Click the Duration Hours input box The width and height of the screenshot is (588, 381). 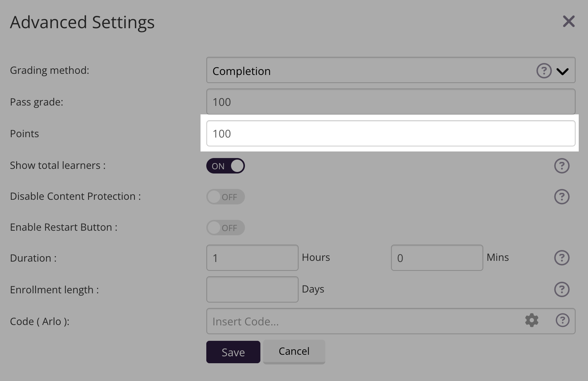(x=252, y=258)
